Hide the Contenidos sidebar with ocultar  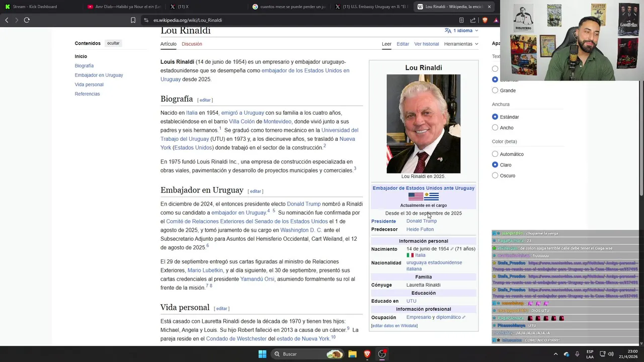(x=113, y=43)
